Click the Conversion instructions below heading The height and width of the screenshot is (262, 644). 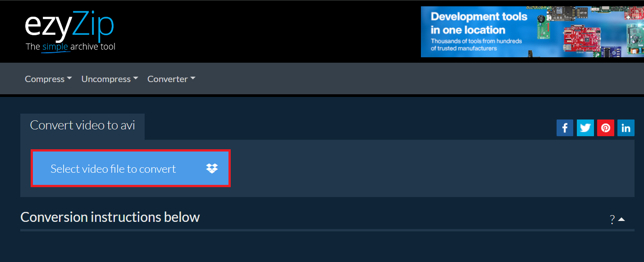coord(110,217)
